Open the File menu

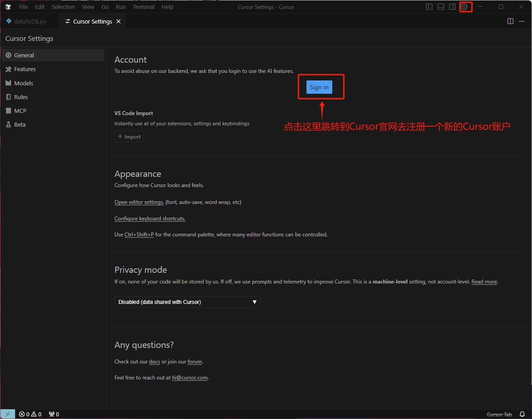tap(24, 7)
